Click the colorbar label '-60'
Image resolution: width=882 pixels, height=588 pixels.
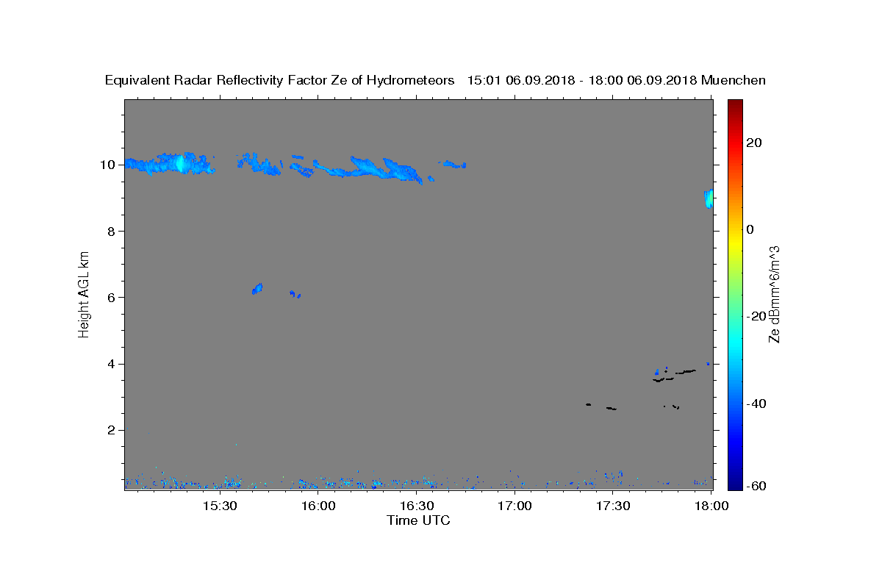pyautogui.click(x=756, y=485)
